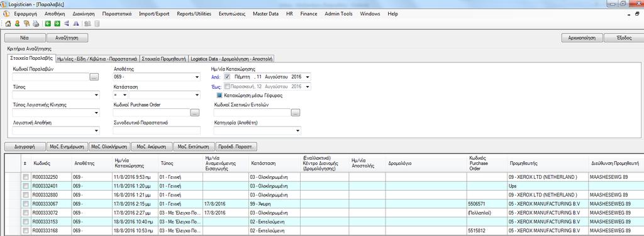Check the row R000333072 checkbox
The height and width of the screenshot is (236, 644).
(25, 213)
